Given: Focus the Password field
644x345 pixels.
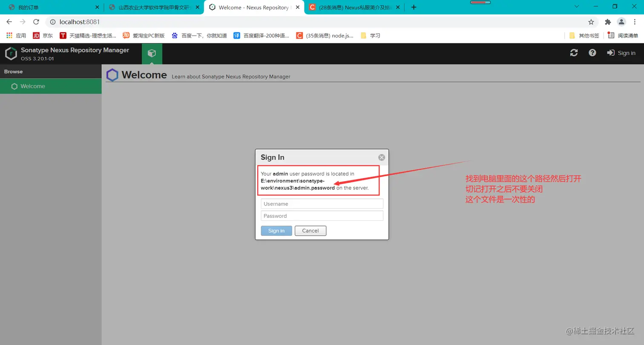Looking at the screenshot, I should [322, 216].
